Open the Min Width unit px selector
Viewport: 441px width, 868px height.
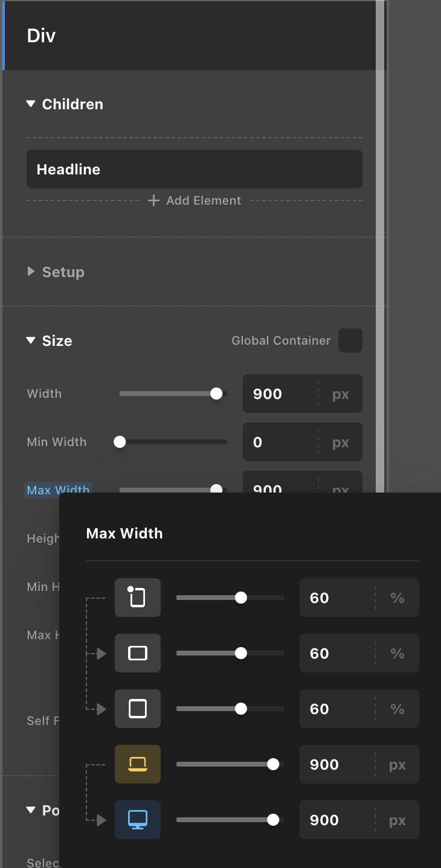point(341,442)
